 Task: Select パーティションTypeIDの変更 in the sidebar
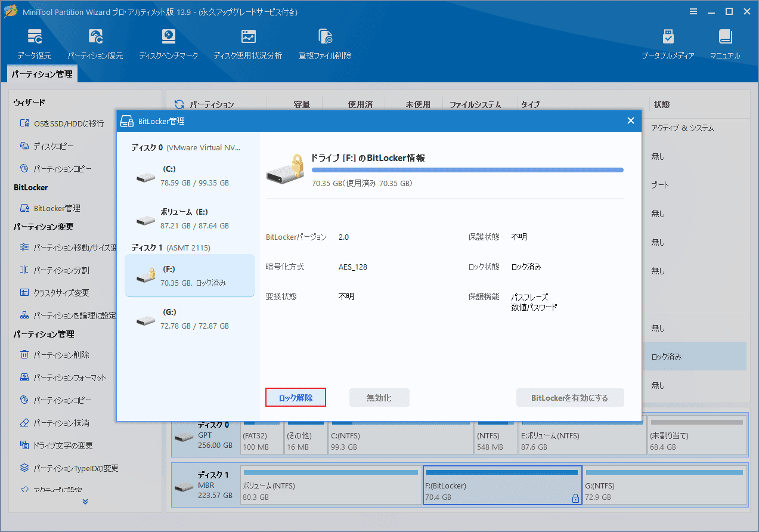69,468
